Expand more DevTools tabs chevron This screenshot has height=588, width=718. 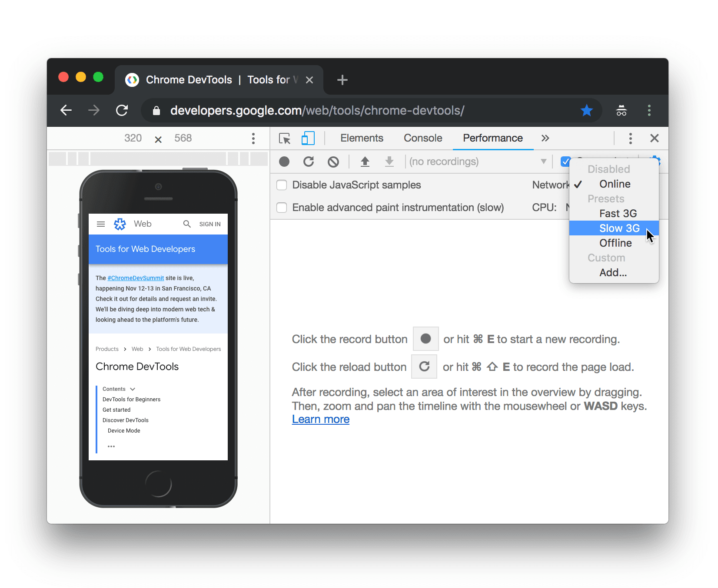pyautogui.click(x=545, y=139)
